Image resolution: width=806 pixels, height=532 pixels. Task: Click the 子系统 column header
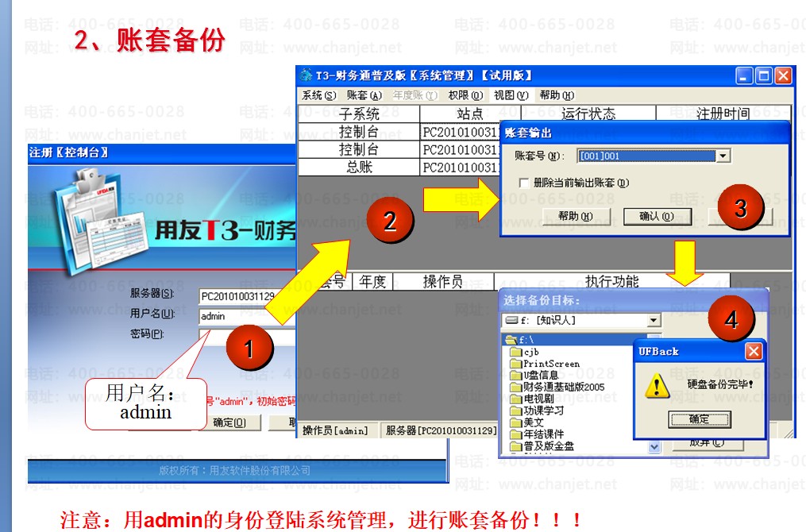pyautogui.click(x=359, y=114)
